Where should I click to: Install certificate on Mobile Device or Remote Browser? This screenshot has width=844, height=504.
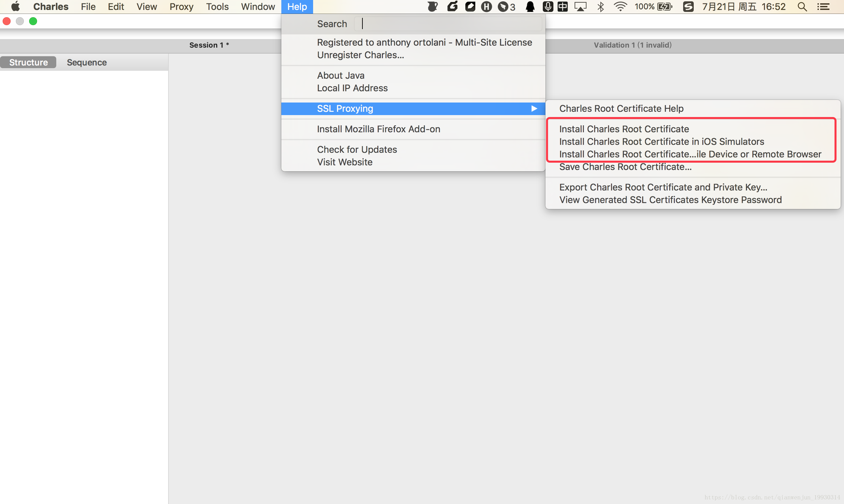pos(693,154)
